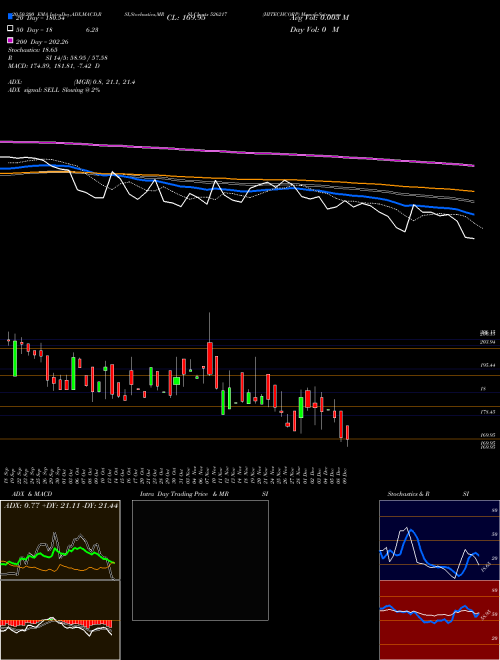Click 'Intra Day Trading Price & MR' panel title

[x=184, y=494]
